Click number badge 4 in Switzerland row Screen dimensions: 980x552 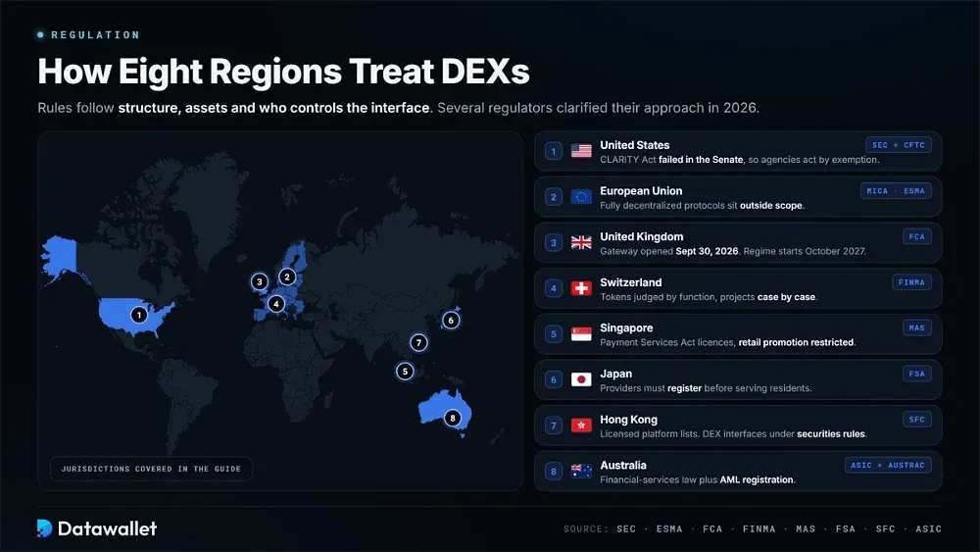tap(553, 288)
